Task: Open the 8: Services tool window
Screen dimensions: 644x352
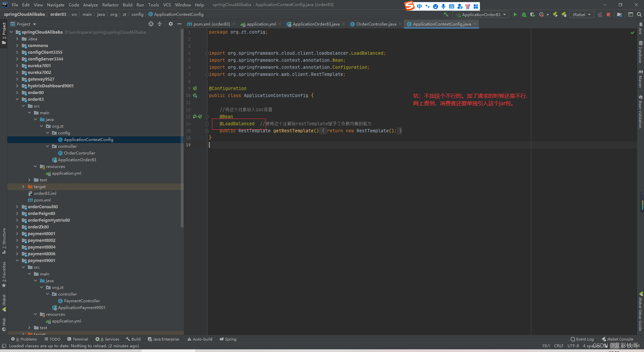Action: coord(107,339)
